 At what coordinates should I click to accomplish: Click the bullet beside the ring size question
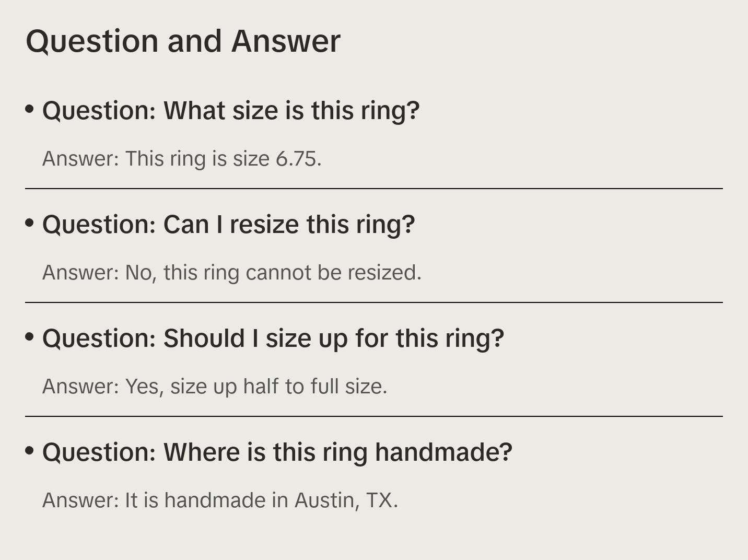pyautogui.click(x=30, y=109)
